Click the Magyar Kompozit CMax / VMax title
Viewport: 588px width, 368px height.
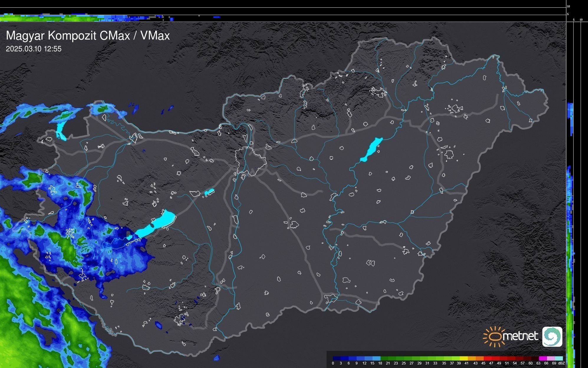(88, 36)
